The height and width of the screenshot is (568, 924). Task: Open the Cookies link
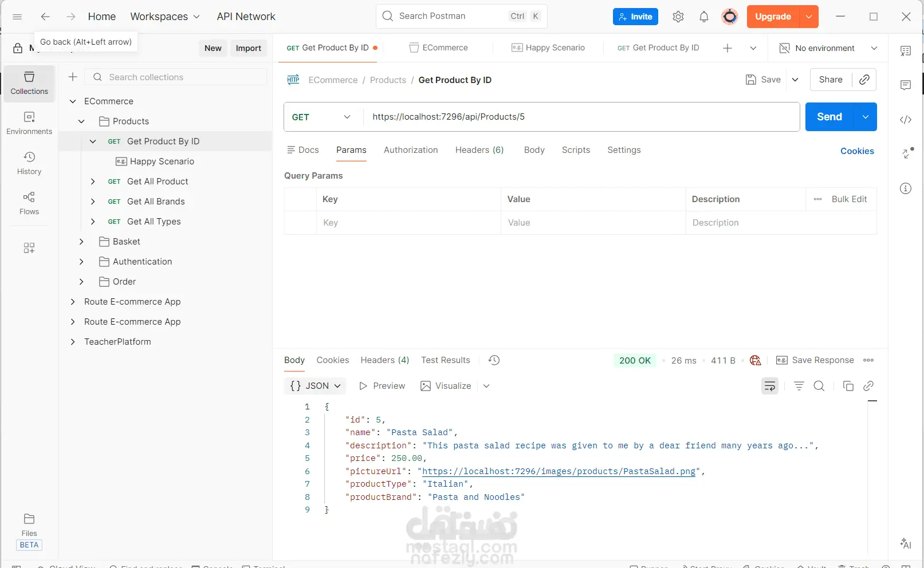(x=857, y=151)
